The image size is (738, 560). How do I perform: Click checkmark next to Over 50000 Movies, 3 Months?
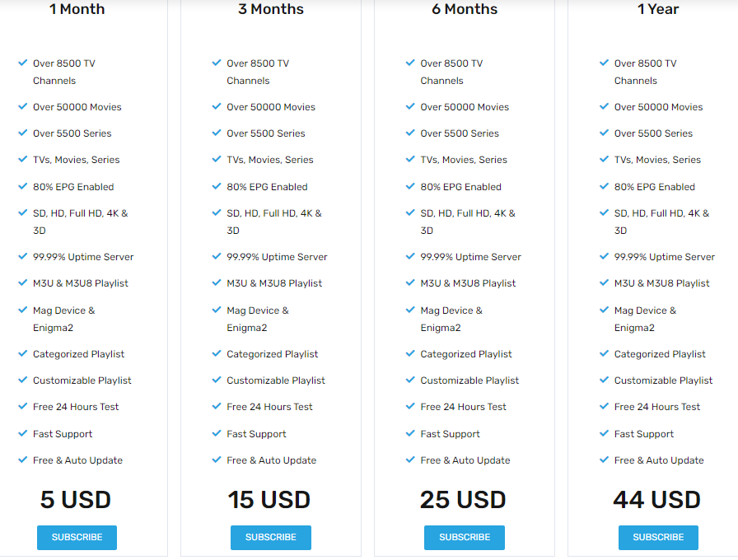(217, 106)
